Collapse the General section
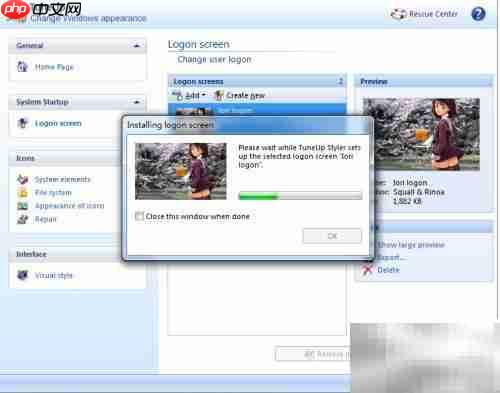The image size is (500, 393). tap(137, 45)
